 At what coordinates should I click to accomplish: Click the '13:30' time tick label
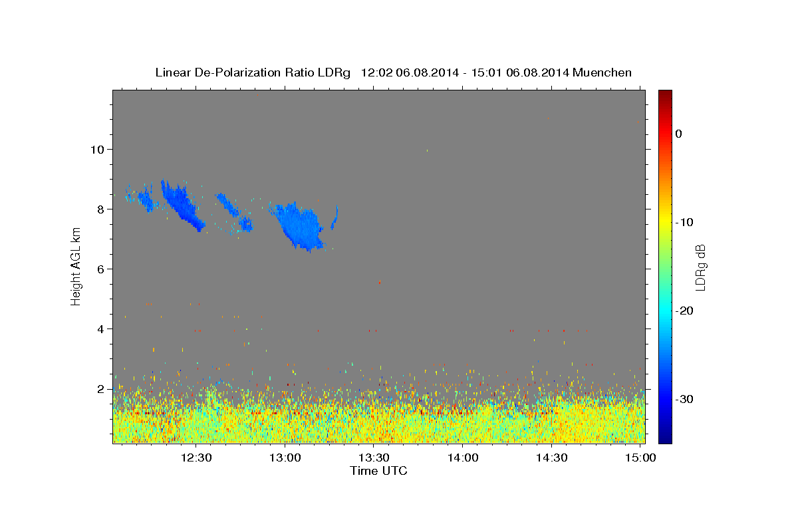click(374, 458)
